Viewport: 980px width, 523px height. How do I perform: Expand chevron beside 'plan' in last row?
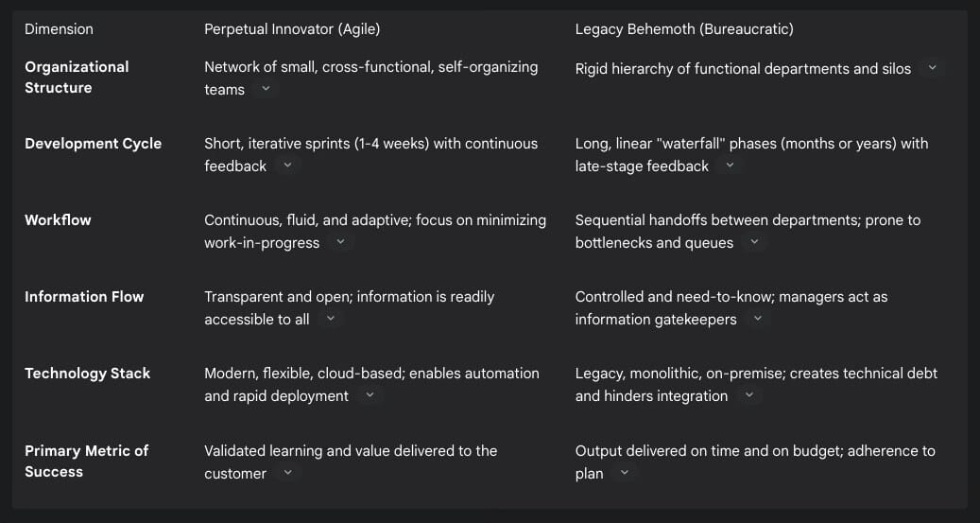(624, 473)
